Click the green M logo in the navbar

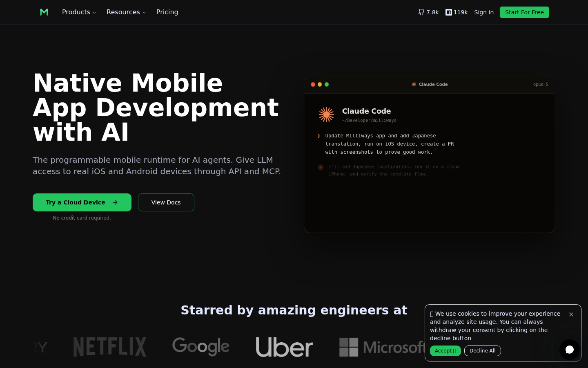pos(44,12)
